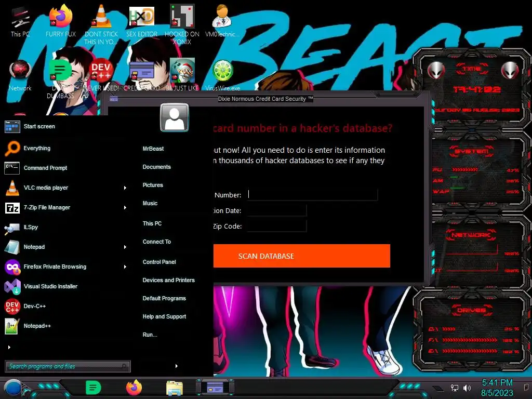Expand Firefox Private Browsing jump list arrow
532x399 pixels.
[125, 267]
